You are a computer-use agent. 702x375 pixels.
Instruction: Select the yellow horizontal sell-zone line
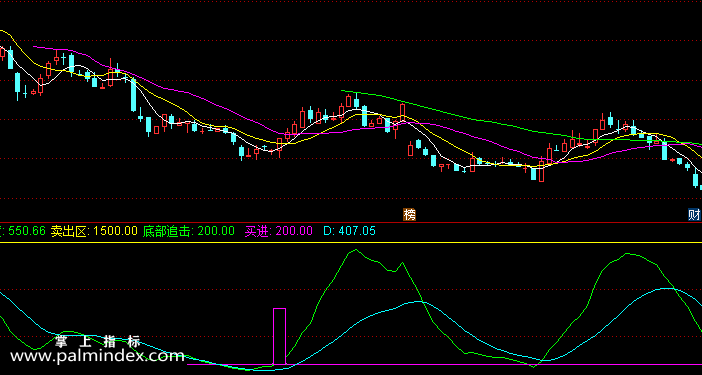pos(351,242)
